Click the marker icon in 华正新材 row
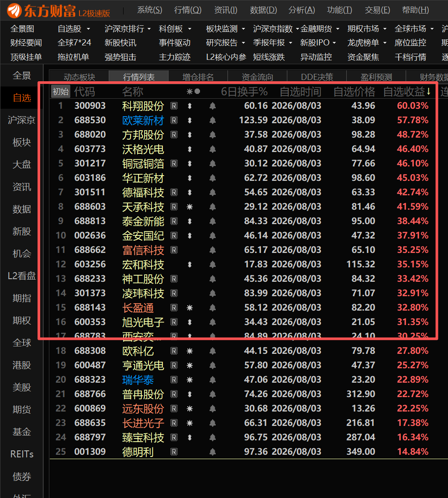448x498 pixels. [190, 178]
